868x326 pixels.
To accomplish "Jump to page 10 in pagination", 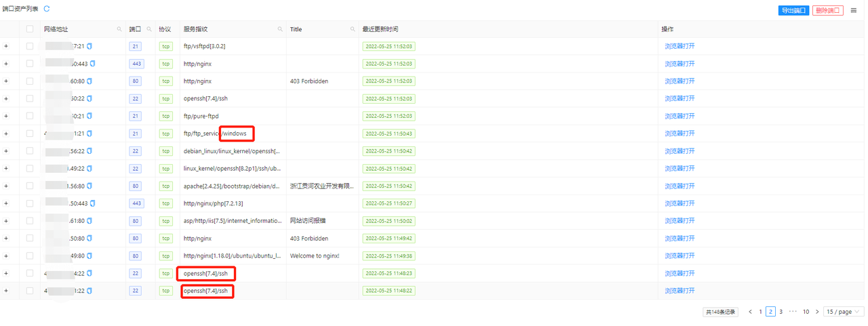I will 806,312.
